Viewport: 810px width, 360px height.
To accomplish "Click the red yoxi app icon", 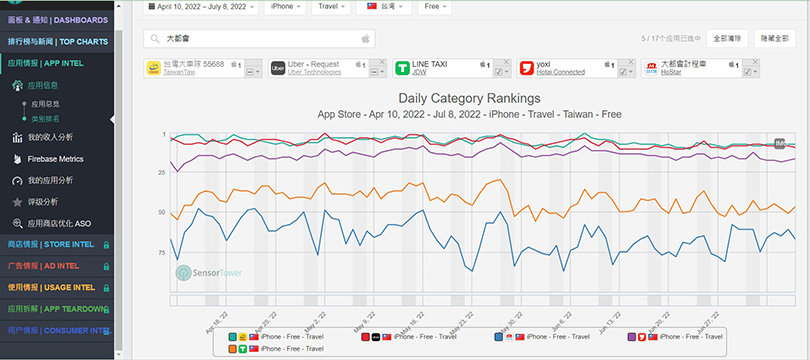I will coord(526,68).
